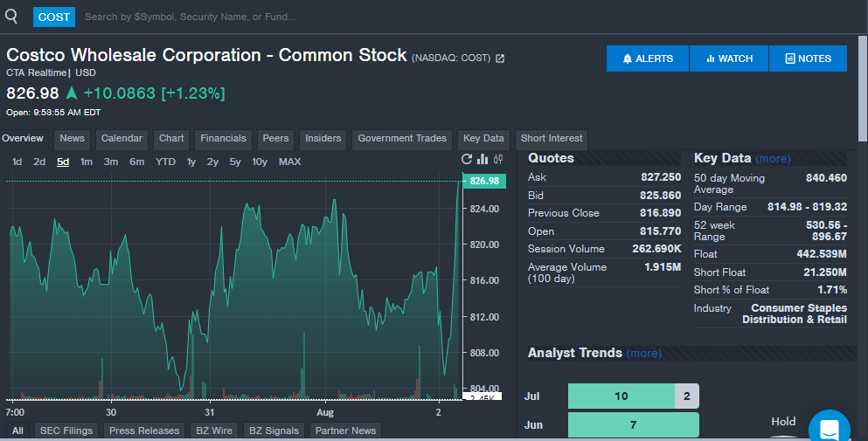Click the Costco Wholesale Corporation heading

coord(206,55)
